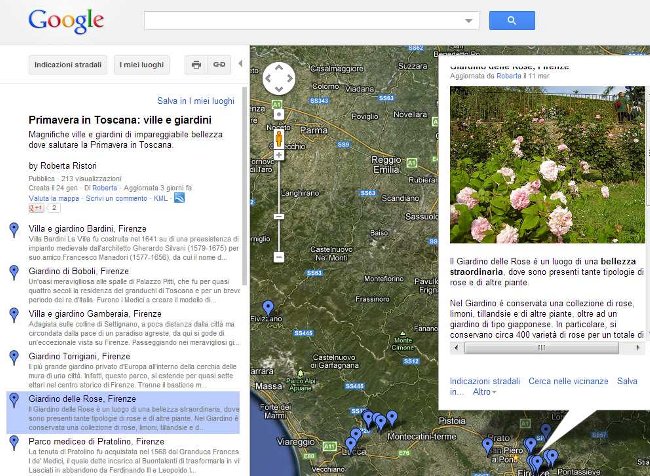Image resolution: width=650 pixels, height=476 pixels.
Task: Download the KML link
Action: [x=160, y=199]
